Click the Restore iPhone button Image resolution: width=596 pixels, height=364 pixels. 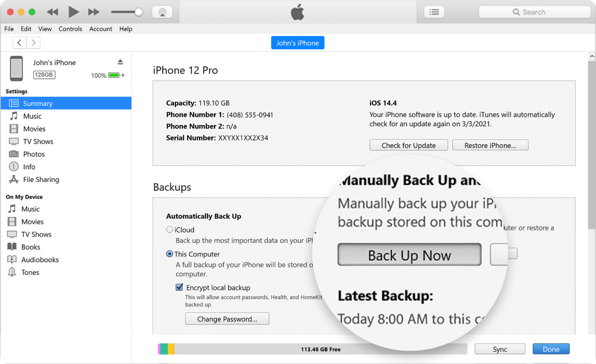tap(490, 145)
